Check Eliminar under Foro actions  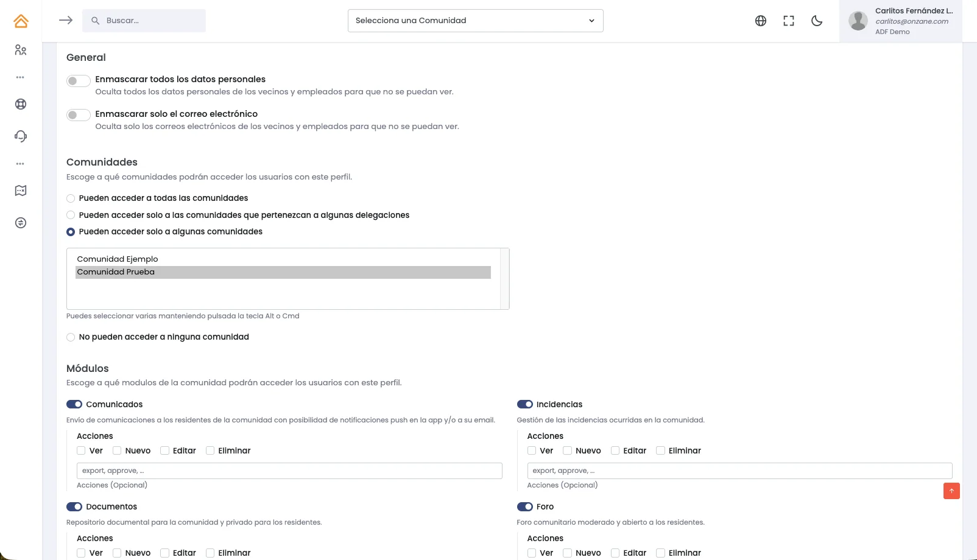[660, 553]
